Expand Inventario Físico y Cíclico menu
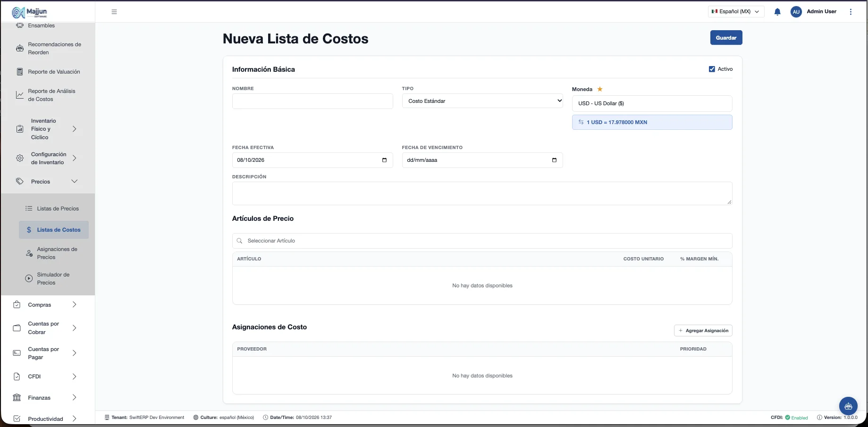 (x=47, y=129)
